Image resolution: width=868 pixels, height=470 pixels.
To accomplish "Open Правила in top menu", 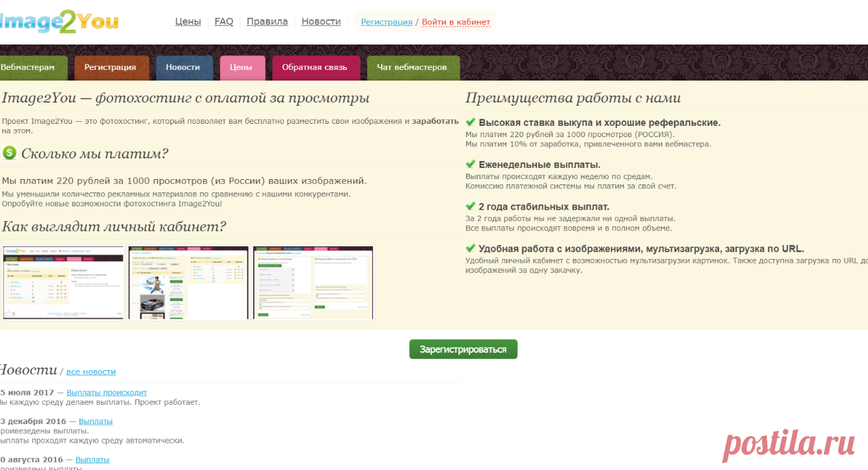I will click(x=267, y=21).
